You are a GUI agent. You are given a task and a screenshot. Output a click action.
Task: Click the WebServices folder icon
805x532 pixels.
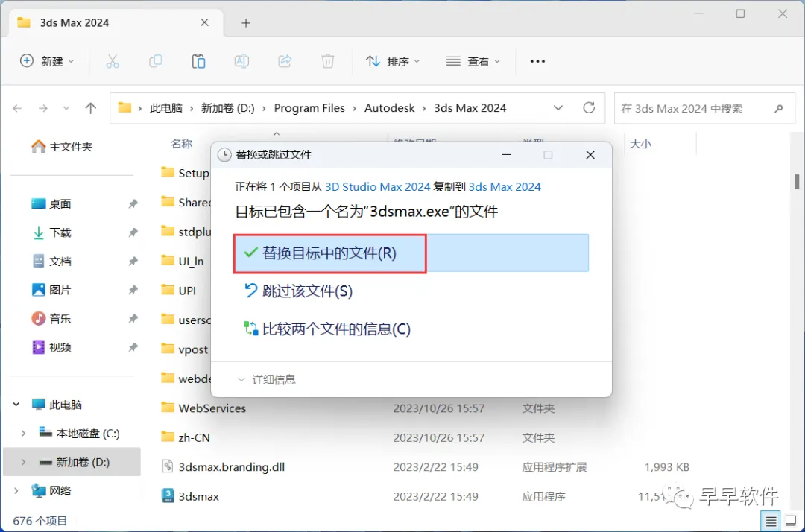[x=168, y=408]
